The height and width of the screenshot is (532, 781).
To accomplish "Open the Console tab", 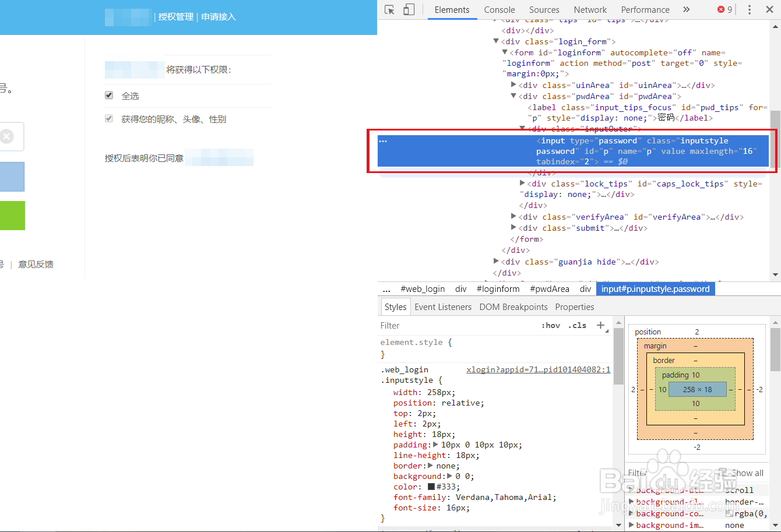I will 499,10.
